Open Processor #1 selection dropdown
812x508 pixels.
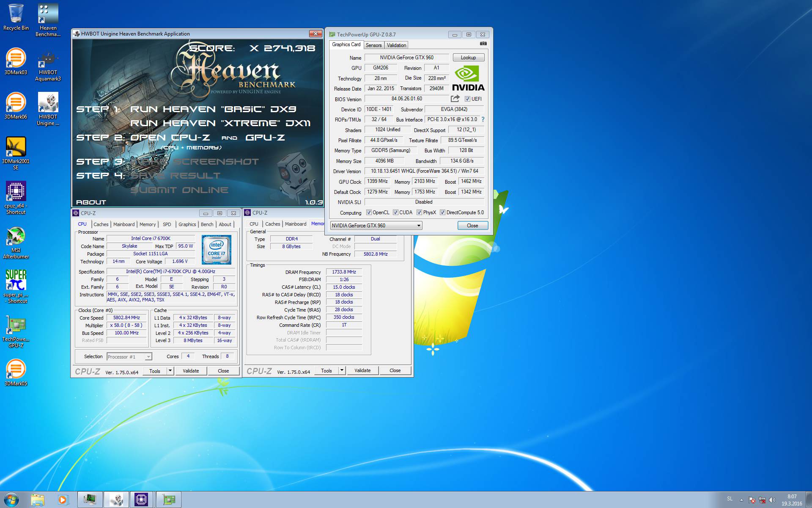(x=129, y=357)
